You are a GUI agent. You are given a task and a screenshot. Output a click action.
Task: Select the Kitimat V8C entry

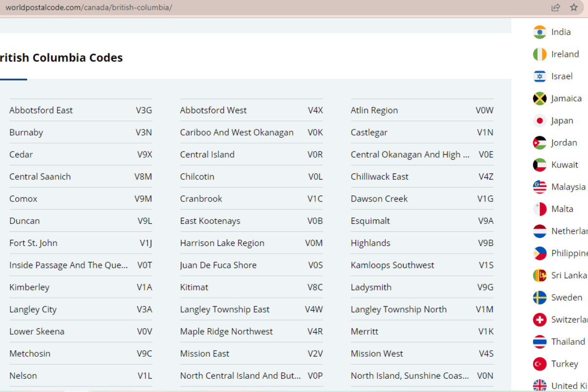point(194,287)
